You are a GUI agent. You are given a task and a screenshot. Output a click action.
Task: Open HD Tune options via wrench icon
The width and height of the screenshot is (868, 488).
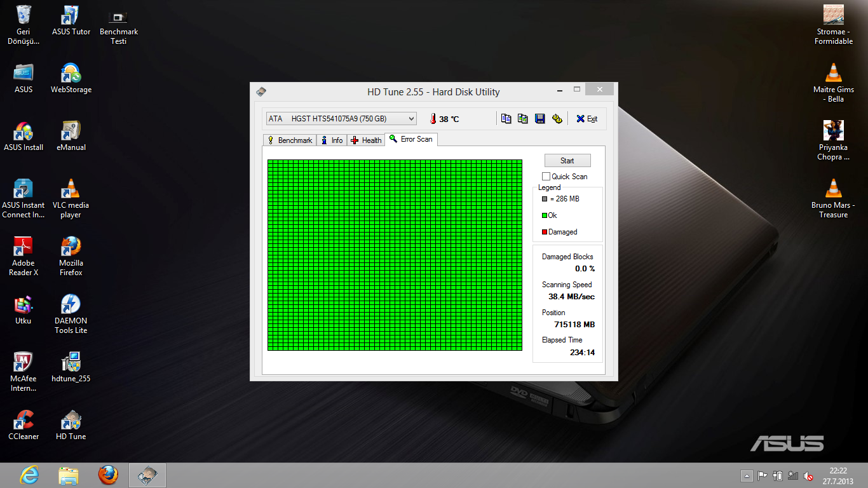pos(557,119)
